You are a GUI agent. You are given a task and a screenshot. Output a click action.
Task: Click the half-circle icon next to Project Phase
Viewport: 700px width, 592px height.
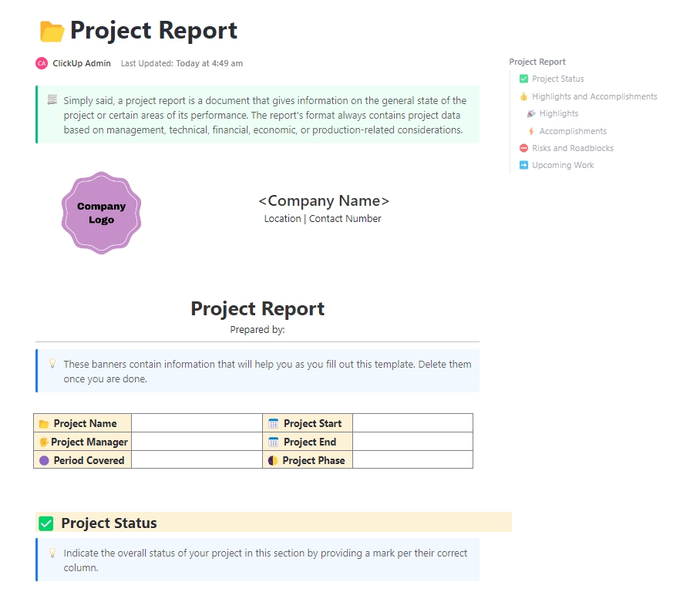[272, 460]
